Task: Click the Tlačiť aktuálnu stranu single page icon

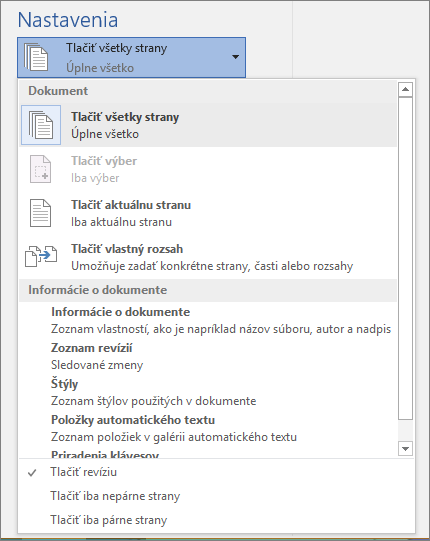Action: tap(40, 213)
